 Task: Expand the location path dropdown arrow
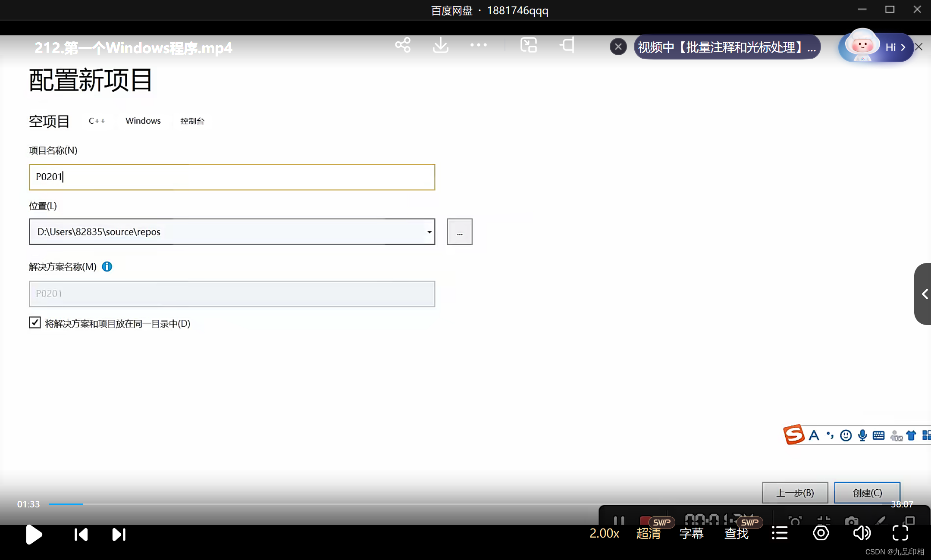click(x=429, y=232)
